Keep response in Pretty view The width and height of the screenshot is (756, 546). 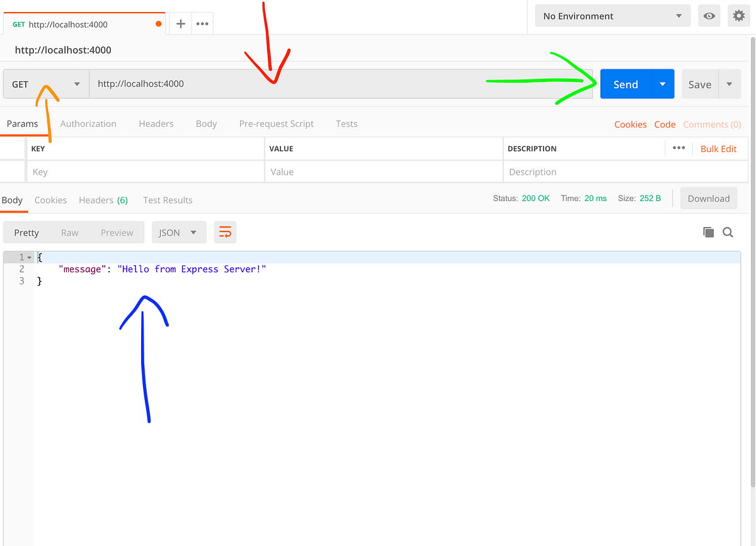click(26, 232)
